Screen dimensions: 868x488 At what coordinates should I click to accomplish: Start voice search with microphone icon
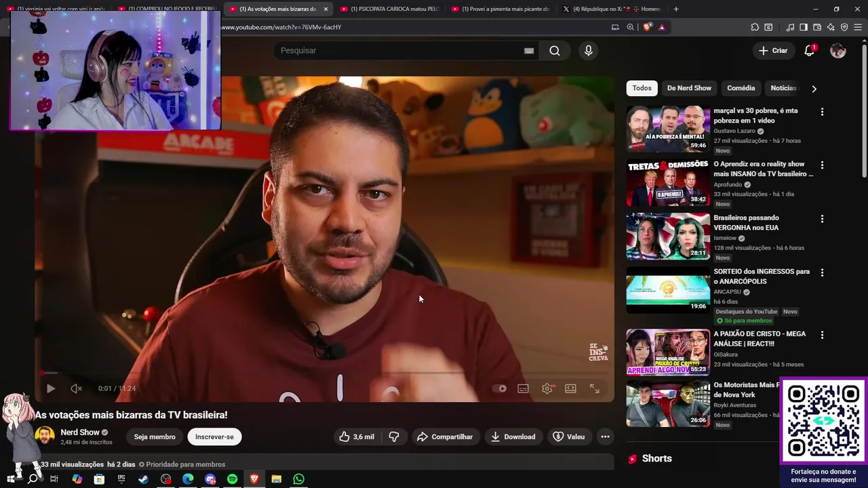[x=588, y=51]
